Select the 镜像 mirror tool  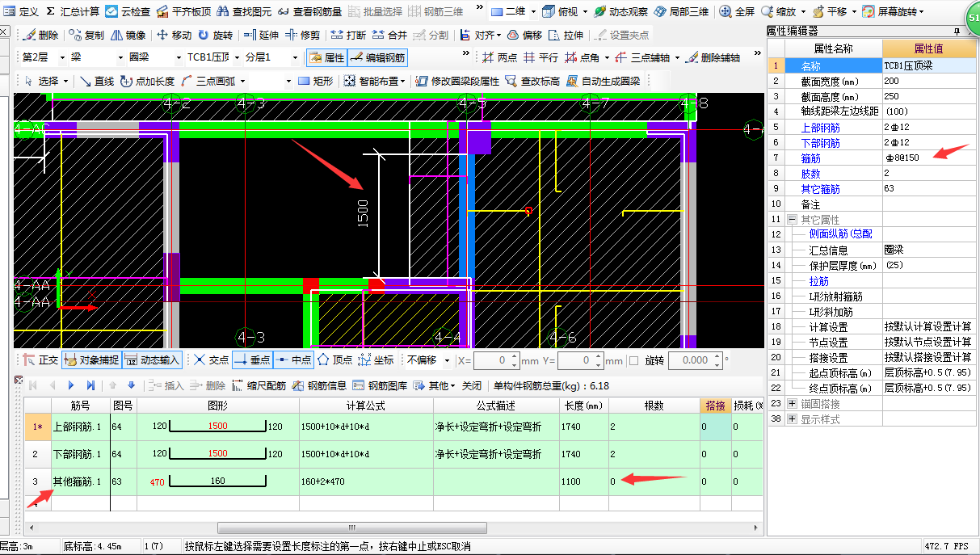point(128,35)
